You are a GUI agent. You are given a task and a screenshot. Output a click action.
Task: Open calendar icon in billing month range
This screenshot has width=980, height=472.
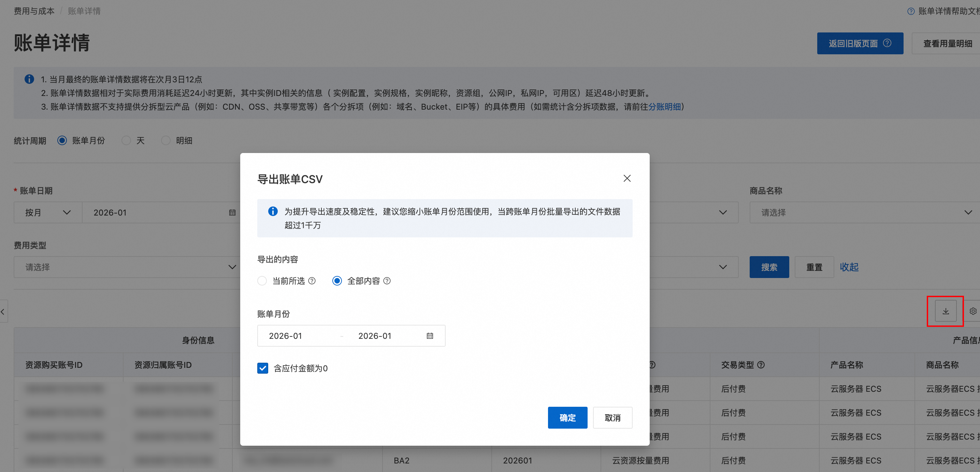click(430, 336)
